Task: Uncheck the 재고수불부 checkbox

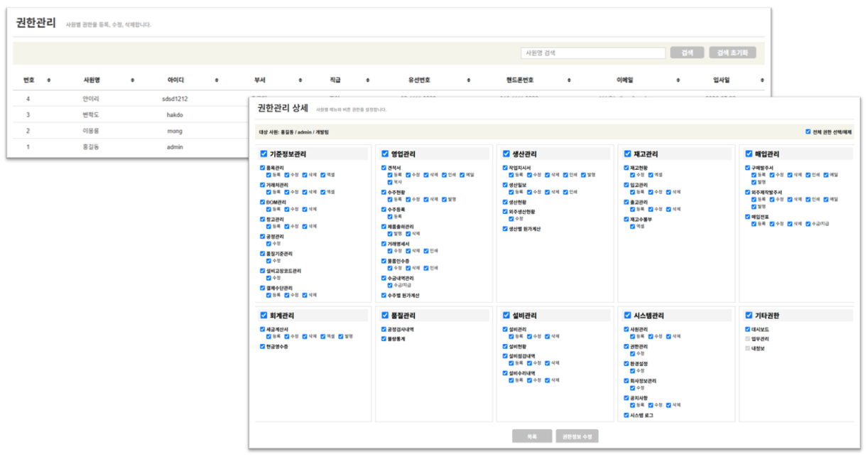Action: click(x=626, y=220)
